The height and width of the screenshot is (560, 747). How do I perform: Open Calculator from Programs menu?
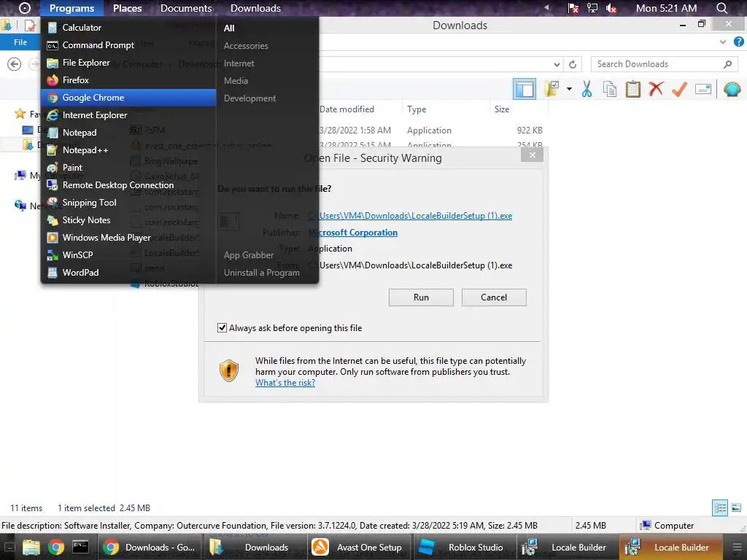pyautogui.click(x=128, y=28)
